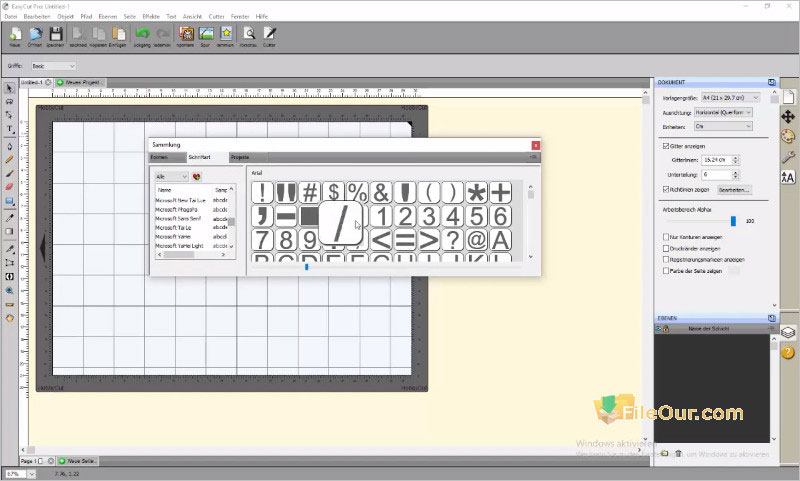
Task: Switch to the Projekte tab in Sammlung
Action: click(x=247, y=157)
